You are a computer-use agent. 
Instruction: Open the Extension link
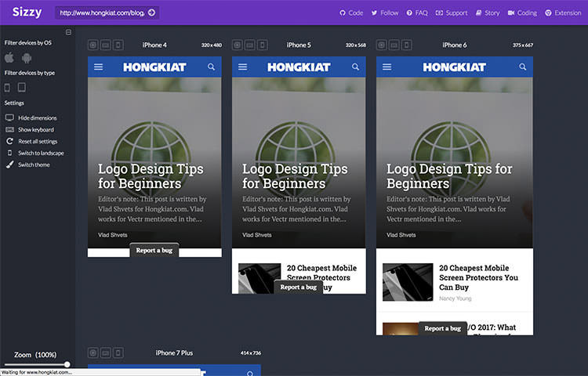563,13
